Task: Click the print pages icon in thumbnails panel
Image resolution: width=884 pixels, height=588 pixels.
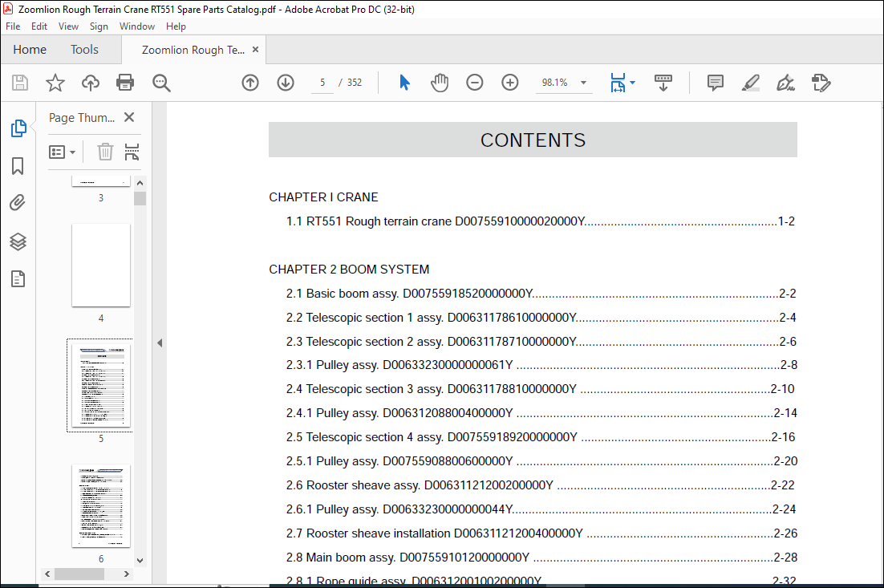Action: (132, 152)
